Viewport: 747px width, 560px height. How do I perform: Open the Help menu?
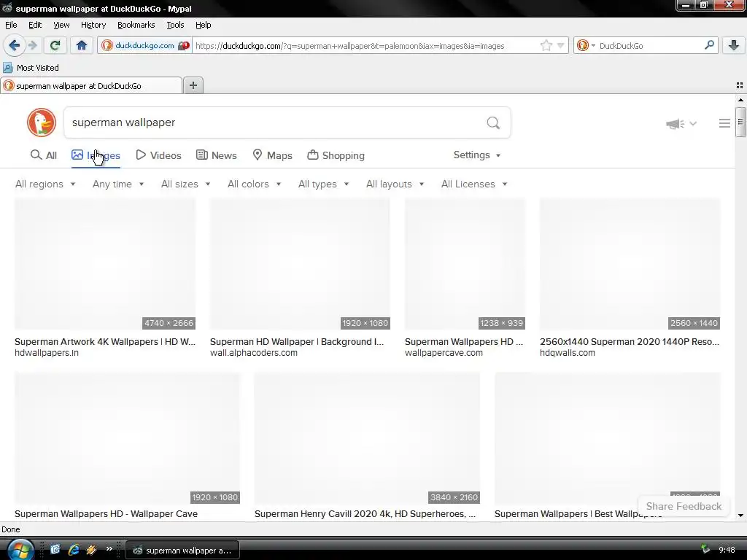[204, 25]
